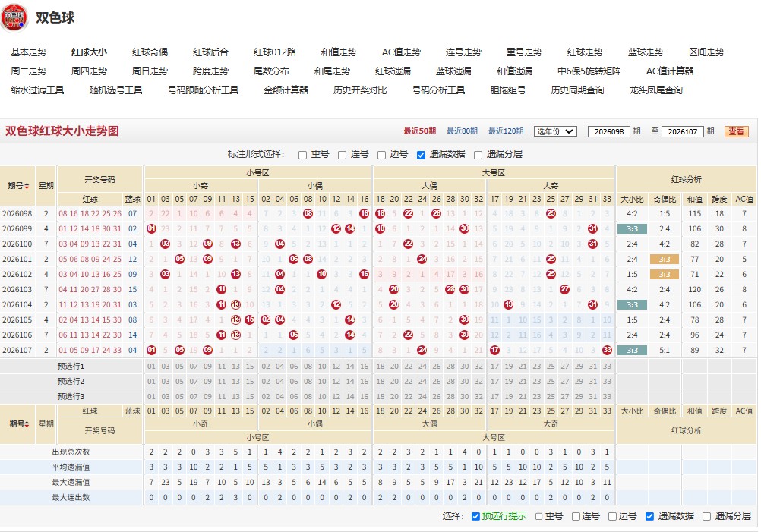Open the 红球大小 menu item
761x532 pixels.
pyautogui.click(x=89, y=52)
